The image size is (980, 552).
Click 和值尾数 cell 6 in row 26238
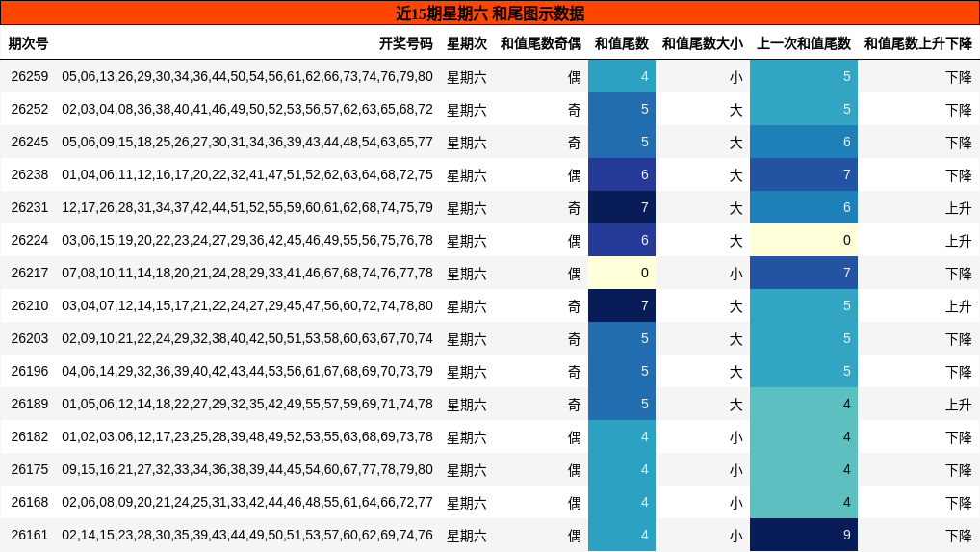tap(621, 174)
